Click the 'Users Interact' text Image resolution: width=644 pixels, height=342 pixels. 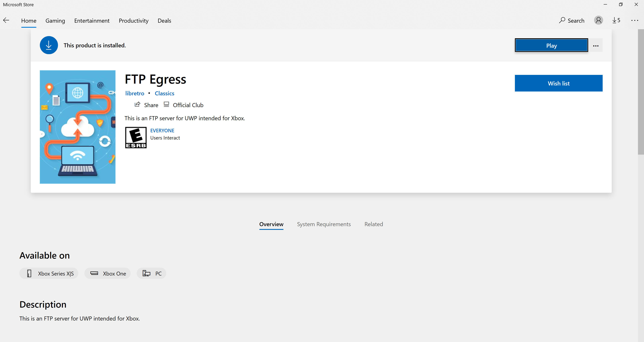[165, 138]
